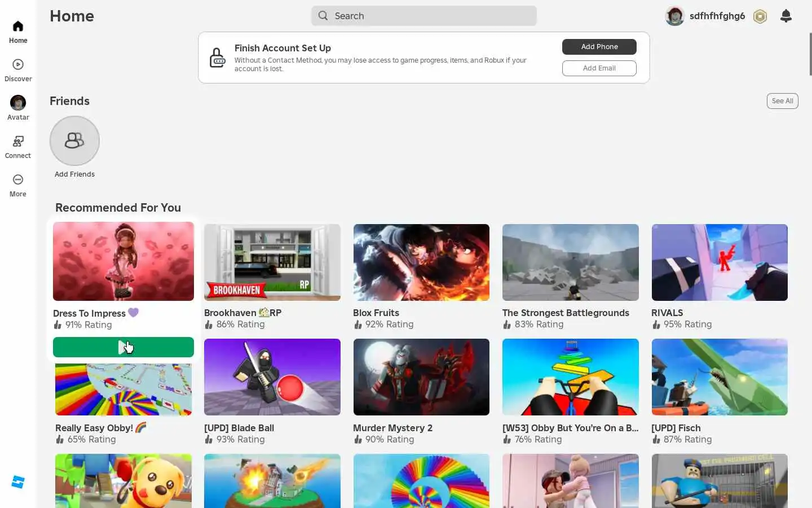Click the profile avatar next to sdfhfhfghg6

[x=674, y=16]
